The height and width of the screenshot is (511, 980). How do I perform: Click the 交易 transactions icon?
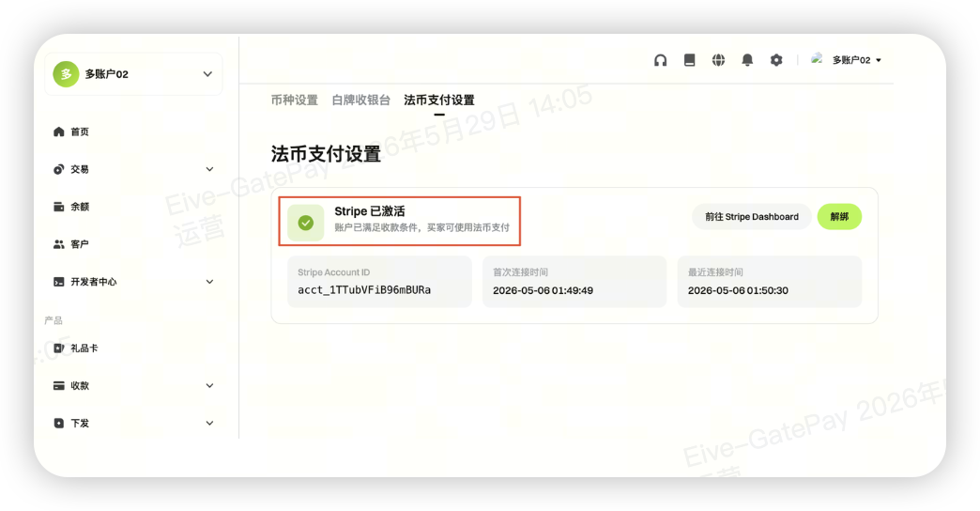click(59, 169)
